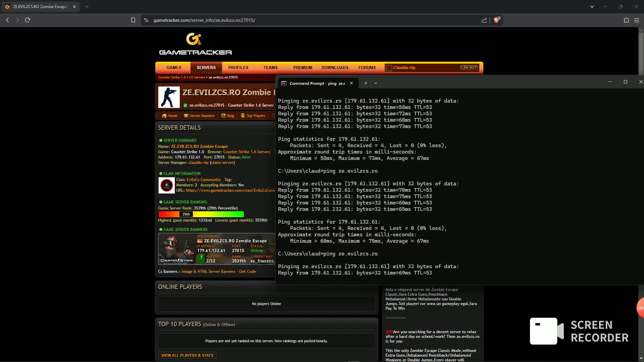Open GAMES menu item
644x362 pixels.
point(174,68)
